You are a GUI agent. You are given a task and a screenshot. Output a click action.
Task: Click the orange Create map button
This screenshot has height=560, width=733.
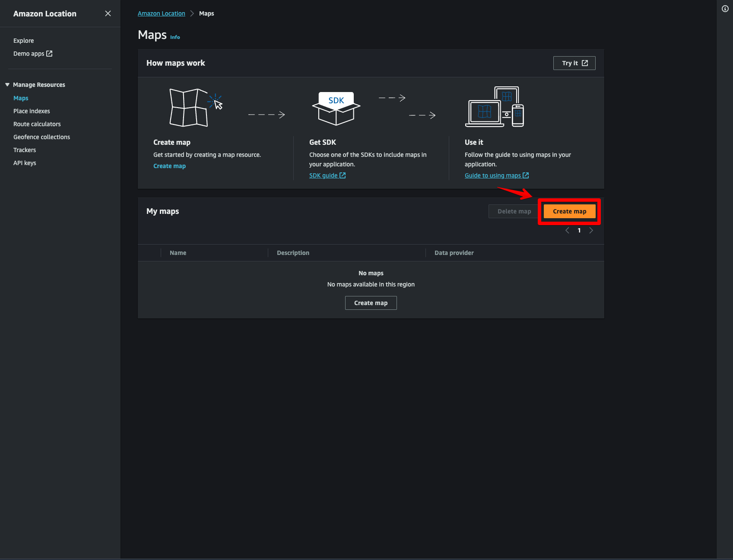tap(569, 211)
